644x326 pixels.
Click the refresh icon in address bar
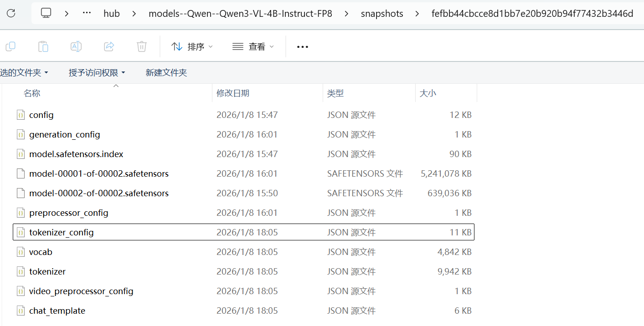point(11,13)
